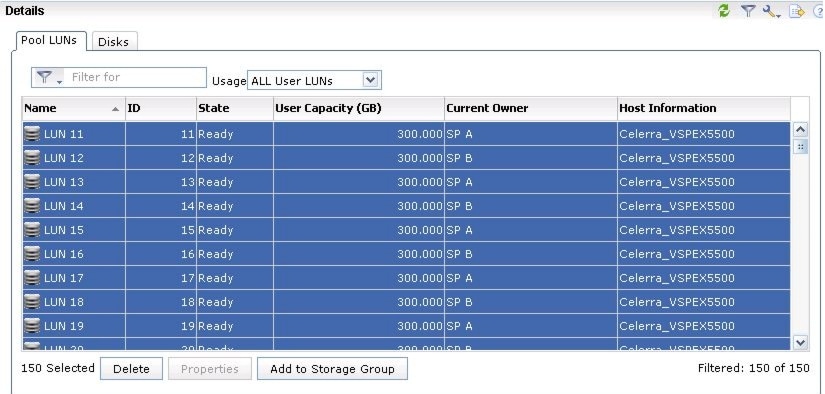Screen dimensions: 825x394
Task: Click the export list icon in header
Action: point(797,11)
